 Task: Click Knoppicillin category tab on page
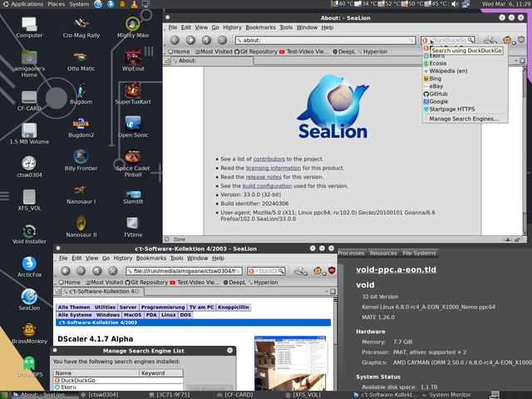234,307
